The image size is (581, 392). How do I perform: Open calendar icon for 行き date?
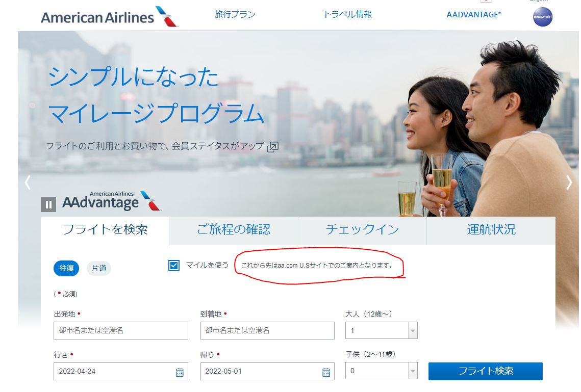[x=180, y=372]
